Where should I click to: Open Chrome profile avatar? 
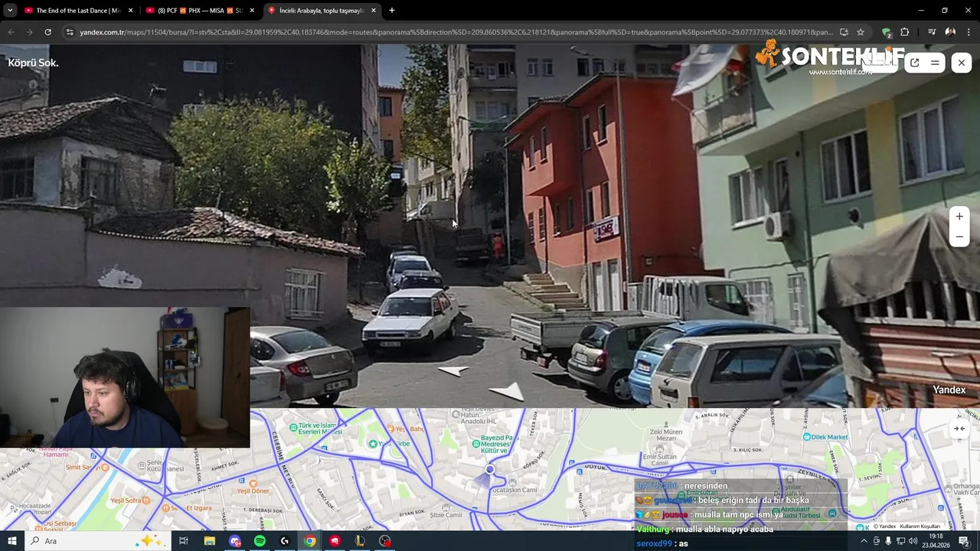pos(950,32)
